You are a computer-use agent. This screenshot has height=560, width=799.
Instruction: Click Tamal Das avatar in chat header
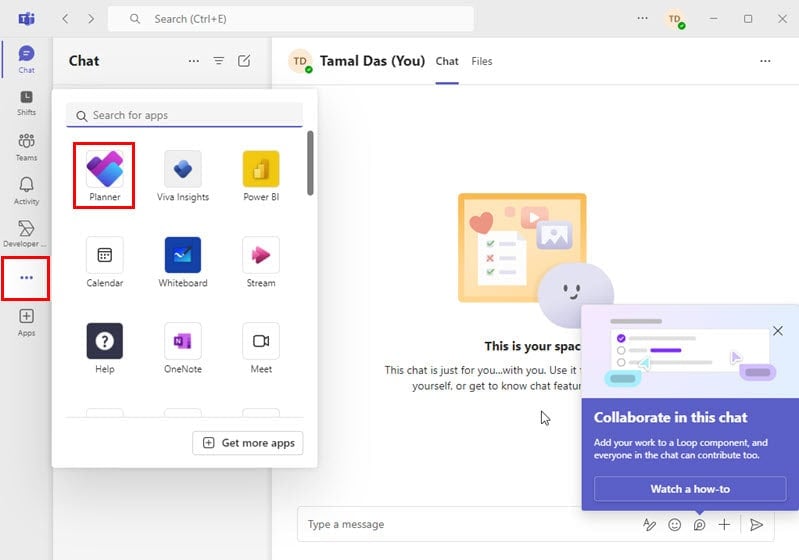click(x=300, y=62)
